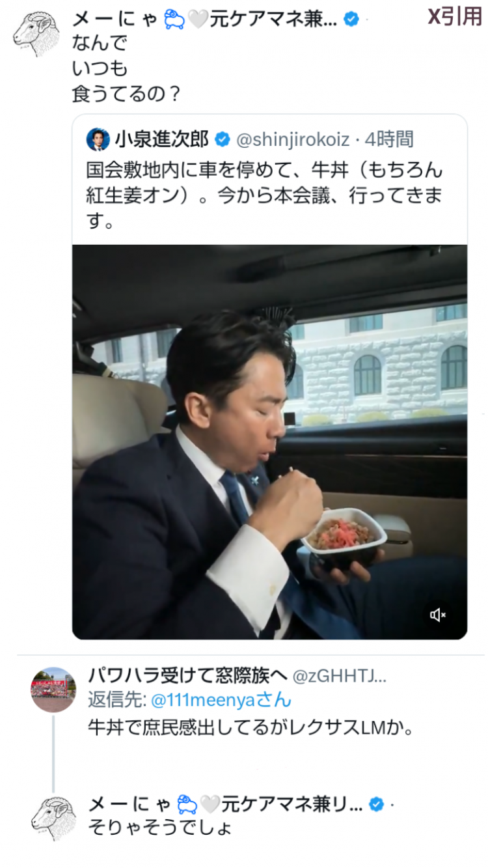Open the パワハラ受けて窓際族へ profile avatar
Viewport: 488px width, 868px height.
tap(53, 690)
